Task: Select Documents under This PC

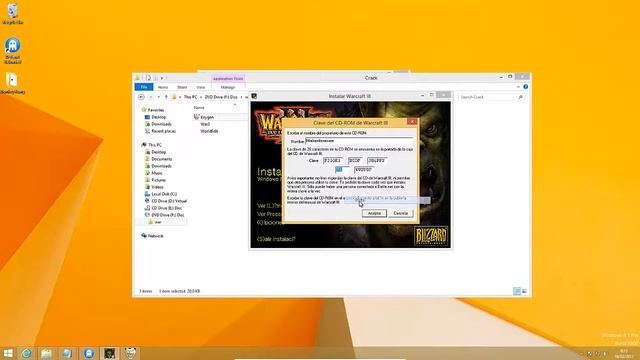Action: coord(162,159)
